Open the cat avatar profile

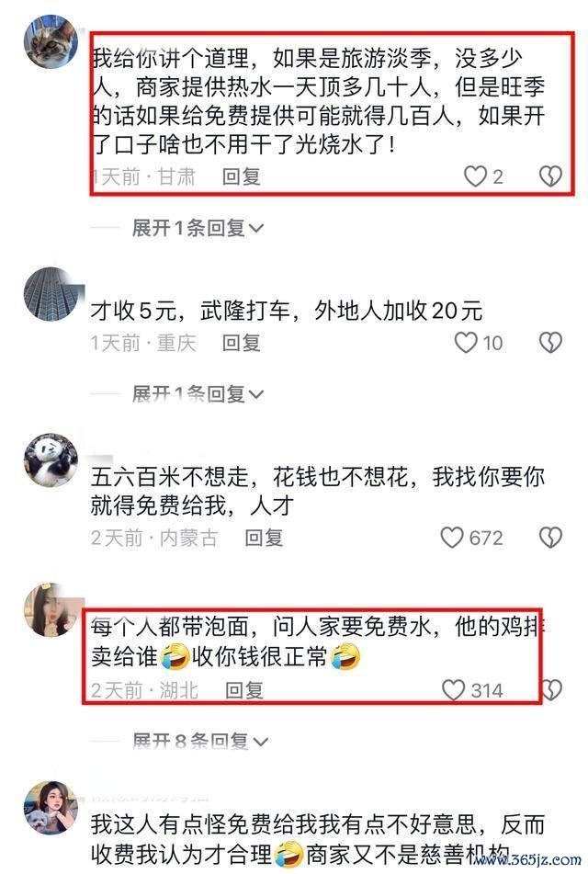51,41
